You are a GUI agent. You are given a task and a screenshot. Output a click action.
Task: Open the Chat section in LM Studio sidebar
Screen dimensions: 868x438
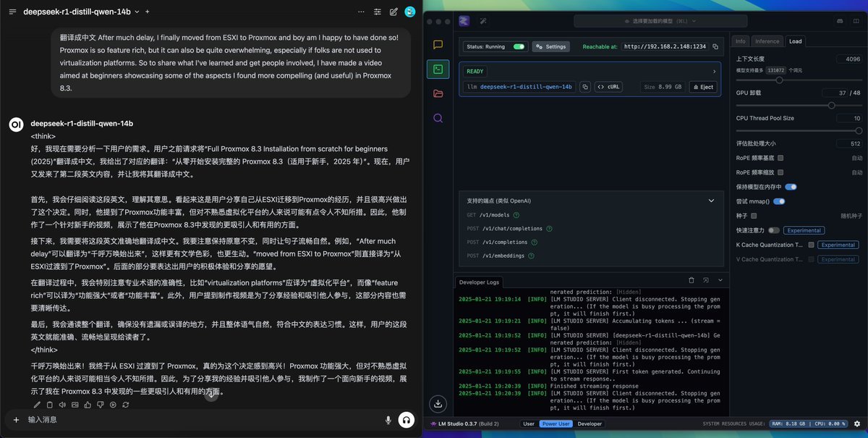tap(438, 45)
